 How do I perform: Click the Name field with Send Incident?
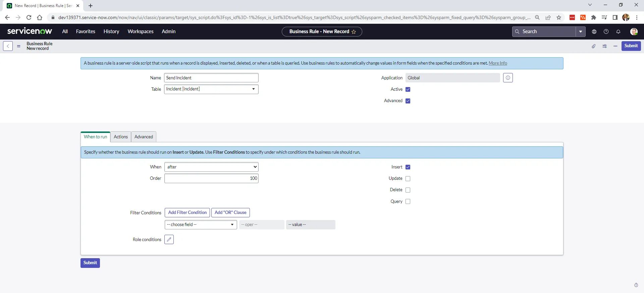[211, 78]
